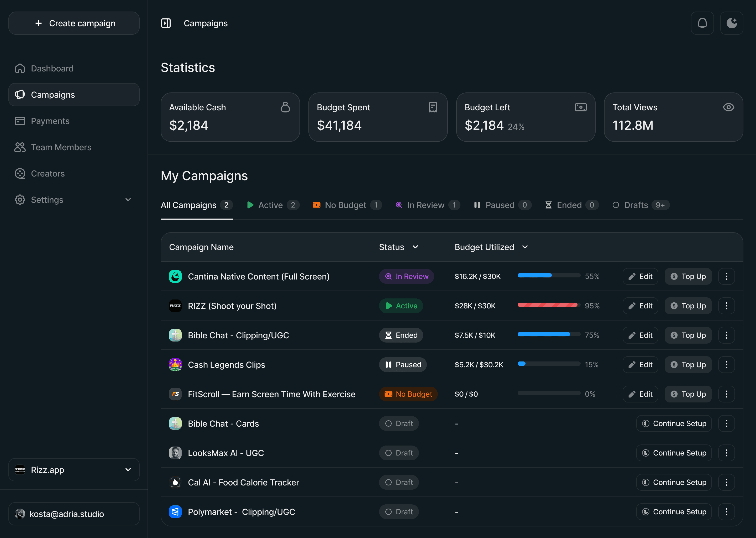Screen dimensions: 756x538
Task: Click the Budget Spent receipt icon
Action: (x=433, y=107)
